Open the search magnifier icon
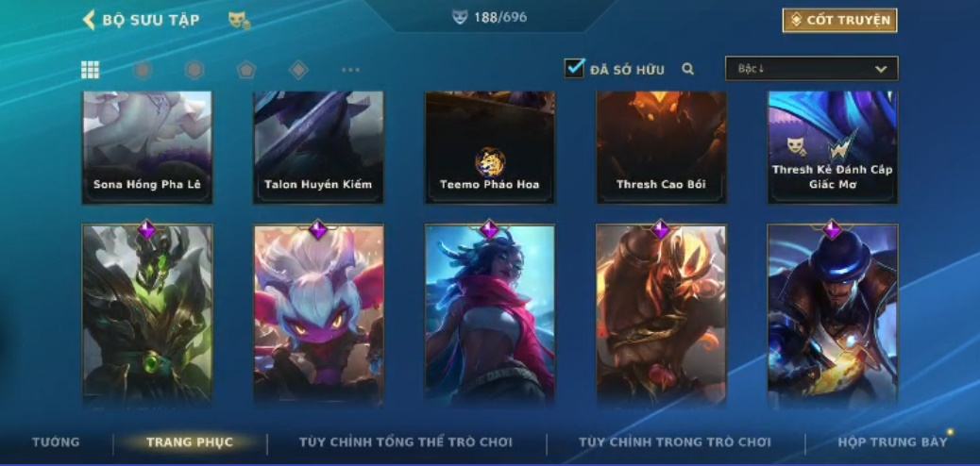Screen dimensions: 980x466 tap(688, 70)
